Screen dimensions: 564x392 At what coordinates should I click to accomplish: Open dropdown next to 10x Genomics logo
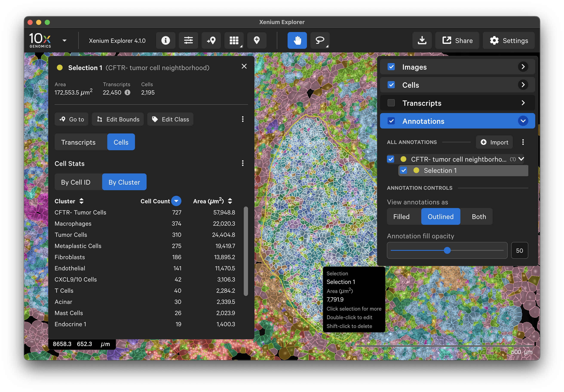point(64,41)
